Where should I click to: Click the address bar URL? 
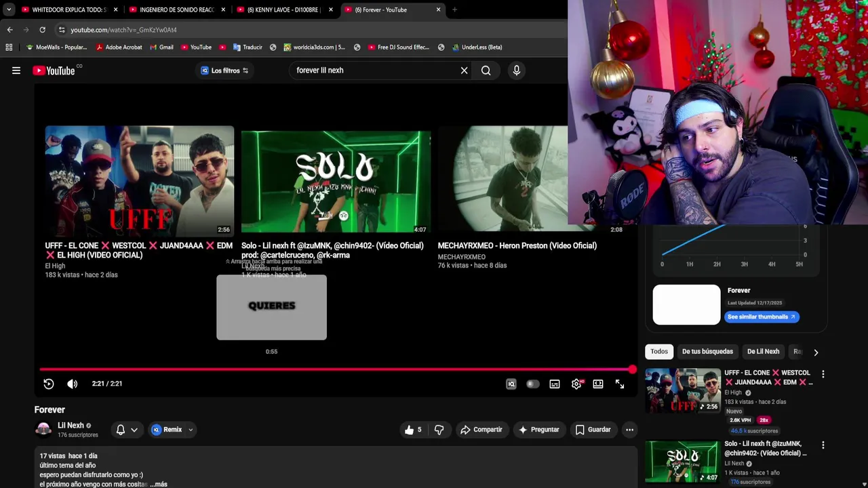coord(123,30)
